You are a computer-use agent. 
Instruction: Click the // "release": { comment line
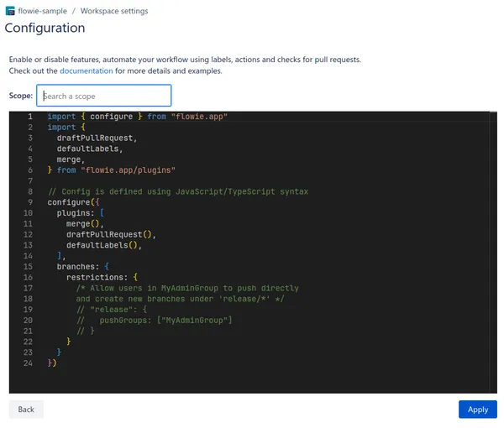tap(112, 310)
